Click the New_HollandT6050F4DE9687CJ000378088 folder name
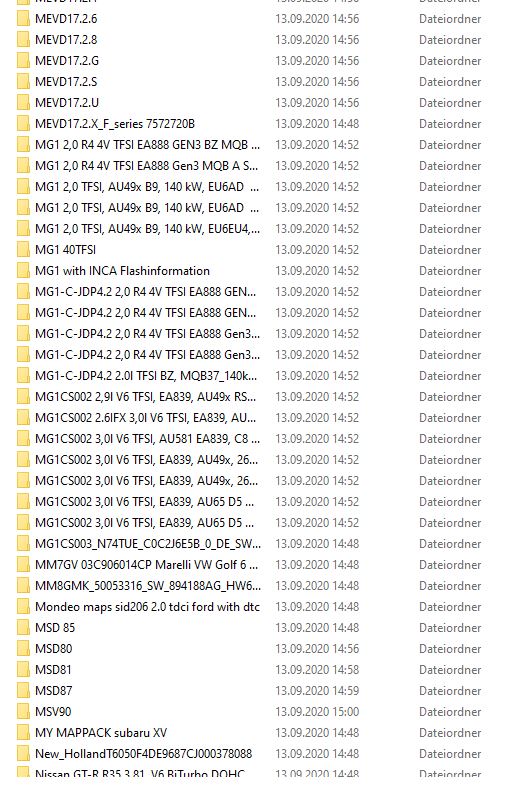Screen dimensions: 529x792 (143, 754)
